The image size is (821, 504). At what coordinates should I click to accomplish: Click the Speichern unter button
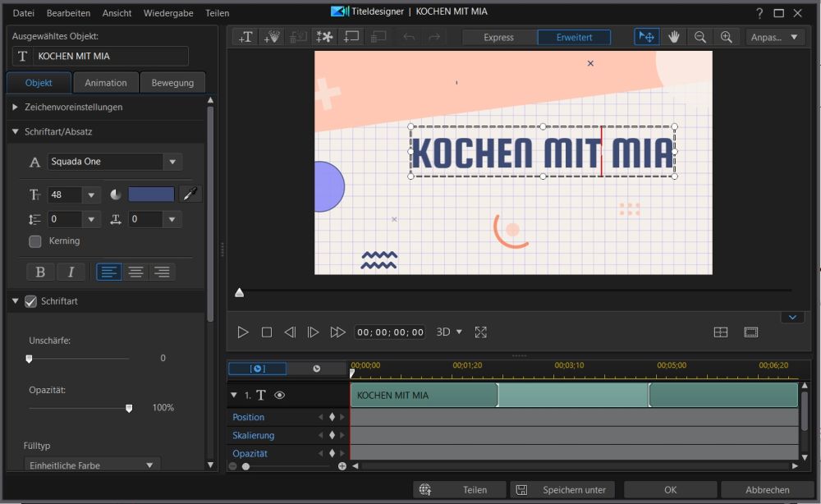[x=562, y=490]
